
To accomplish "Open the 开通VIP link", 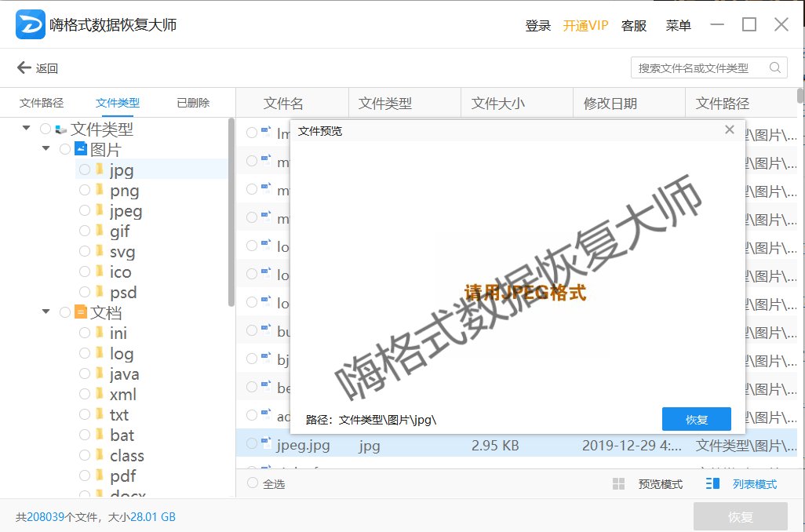I will click(x=586, y=25).
